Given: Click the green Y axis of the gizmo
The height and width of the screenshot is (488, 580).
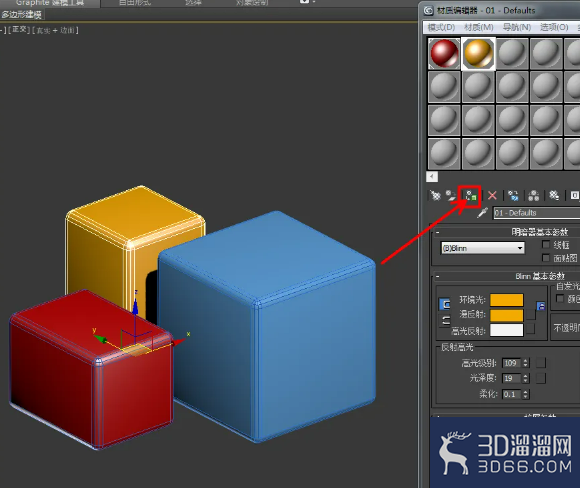Looking at the screenshot, I should click(100, 339).
